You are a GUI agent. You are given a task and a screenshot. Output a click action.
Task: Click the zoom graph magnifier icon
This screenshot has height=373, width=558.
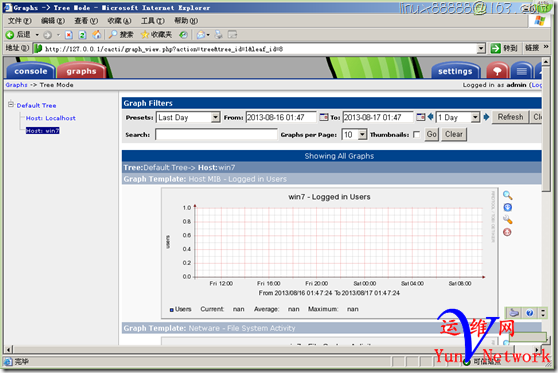pos(507,195)
